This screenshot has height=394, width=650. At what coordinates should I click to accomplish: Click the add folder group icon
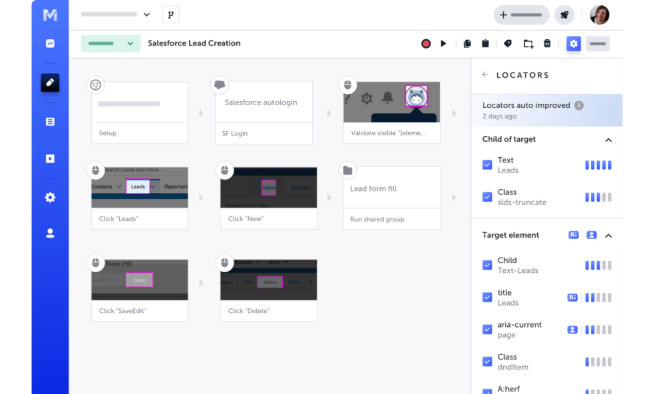click(528, 44)
